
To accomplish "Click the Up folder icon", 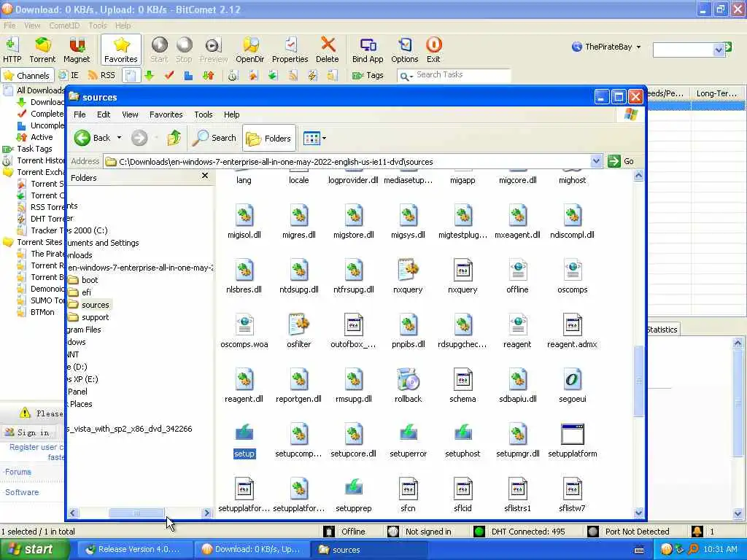I will pyautogui.click(x=174, y=138).
